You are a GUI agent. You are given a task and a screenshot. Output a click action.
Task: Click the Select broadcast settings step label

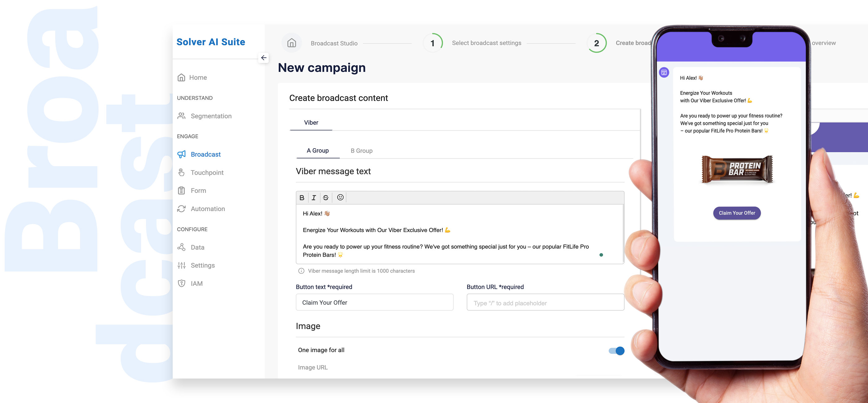(x=486, y=43)
